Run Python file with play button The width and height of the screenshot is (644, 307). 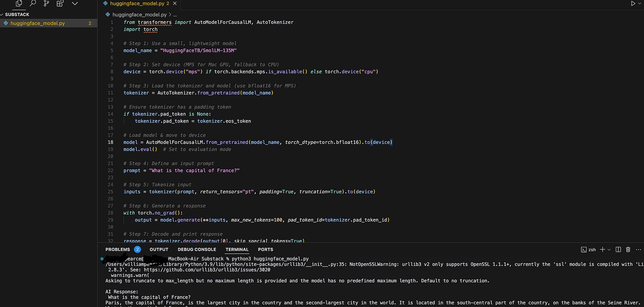click(633, 4)
